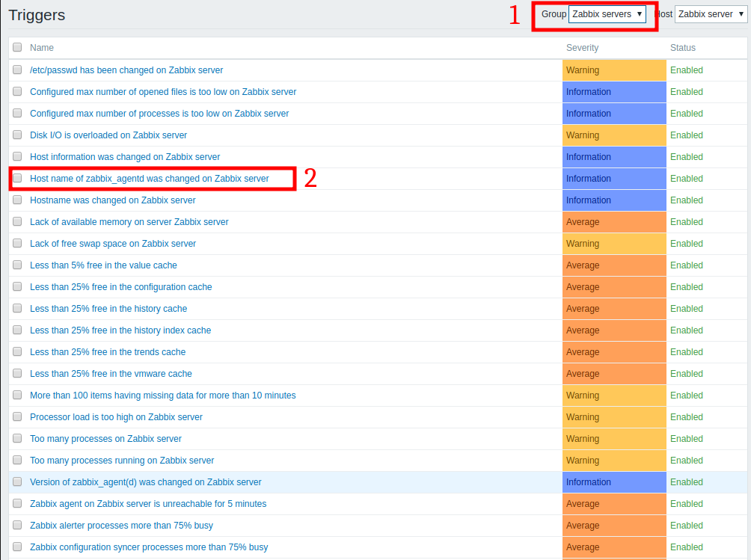This screenshot has width=751, height=560.
Task: Click Information severity of Version of zabbix_agent(d)
Action: point(614,482)
